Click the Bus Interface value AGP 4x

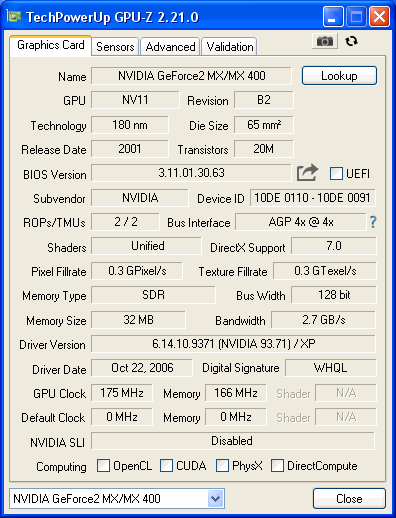(301, 222)
